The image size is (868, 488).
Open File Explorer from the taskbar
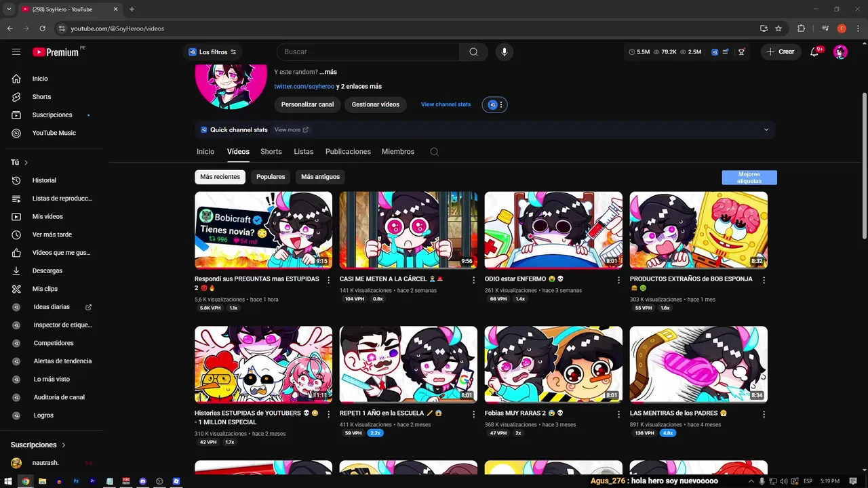click(x=42, y=481)
